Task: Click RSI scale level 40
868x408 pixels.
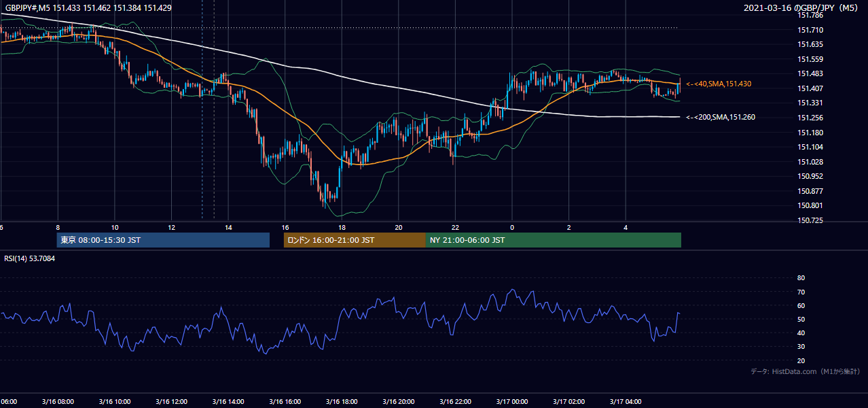Action: pyautogui.click(x=801, y=333)
